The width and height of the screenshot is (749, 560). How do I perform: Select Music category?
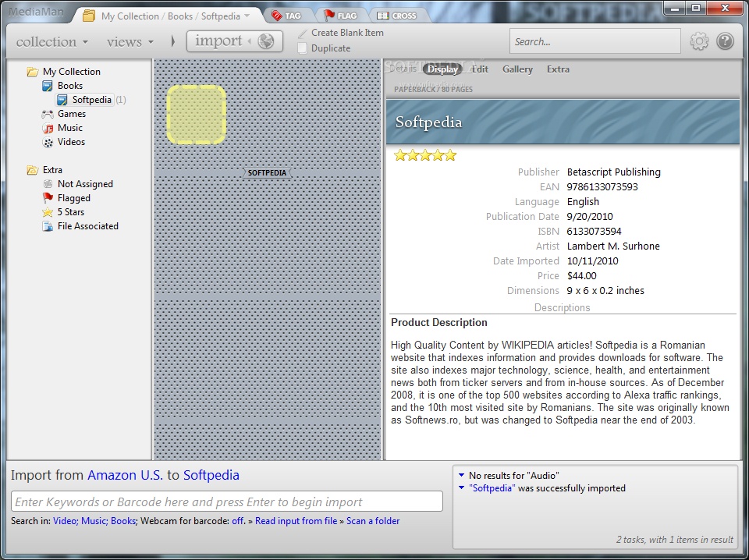click(70, 127)
